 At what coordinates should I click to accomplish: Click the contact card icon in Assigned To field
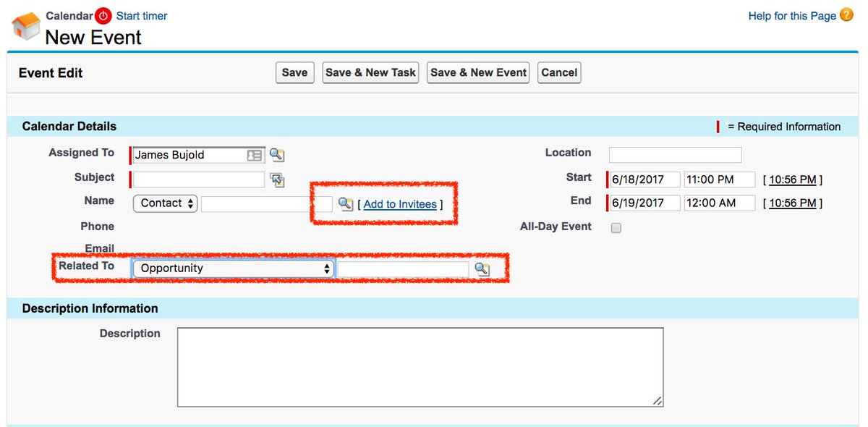(255, 155)
